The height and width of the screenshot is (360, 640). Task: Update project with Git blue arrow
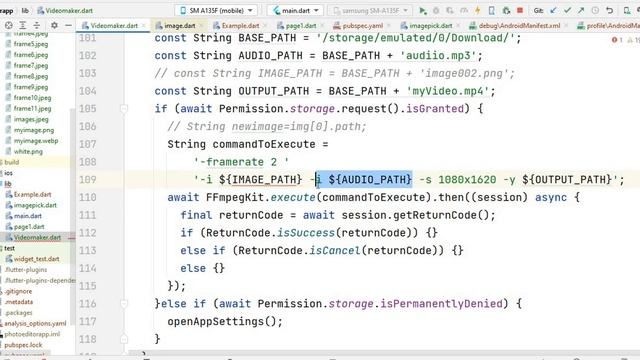553,11
